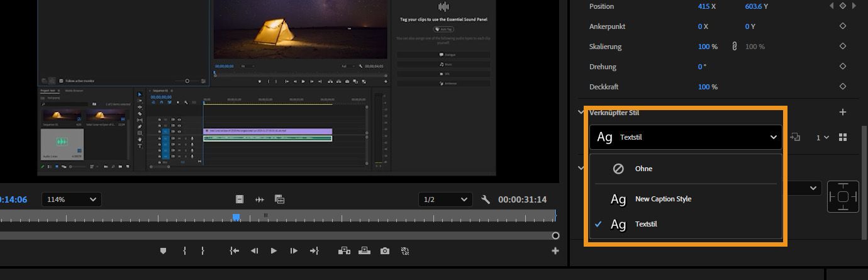Click the Skalierung 100 value field
The image size is (868, 280).
pyautogui.click(x=704, y=47)
